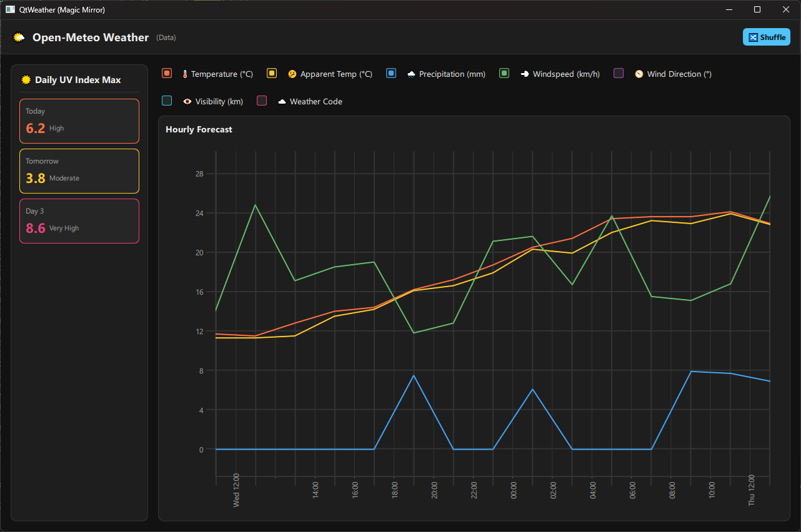Maximize the QtWeather window
This screenshot has height=532, width=801.
tap(757, 9)
